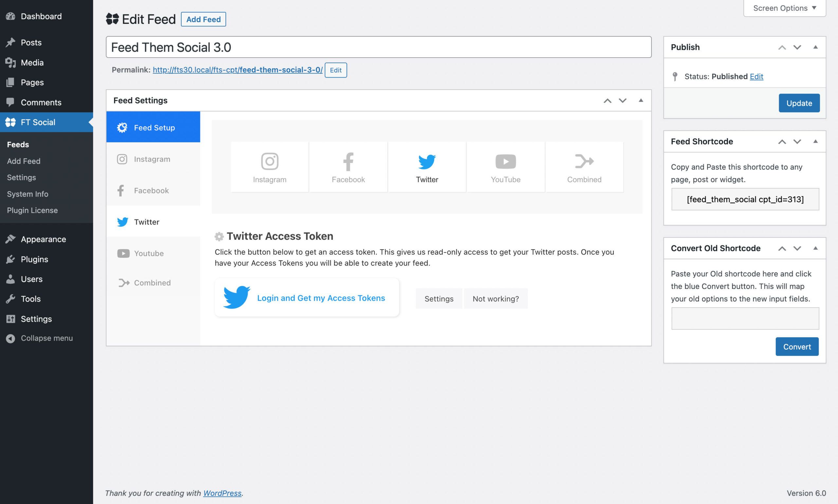Image resolution: width=838 pixels, height=504 pixels.
Task: Move Publish panel down
Action: tap(797, 47)
